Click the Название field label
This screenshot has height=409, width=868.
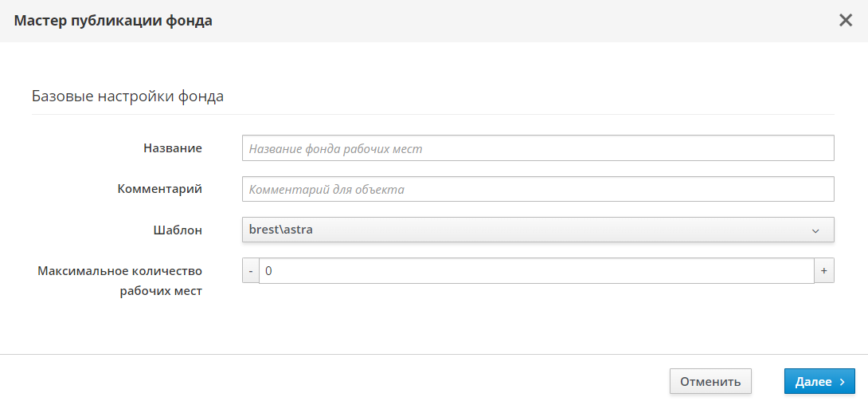173,148
